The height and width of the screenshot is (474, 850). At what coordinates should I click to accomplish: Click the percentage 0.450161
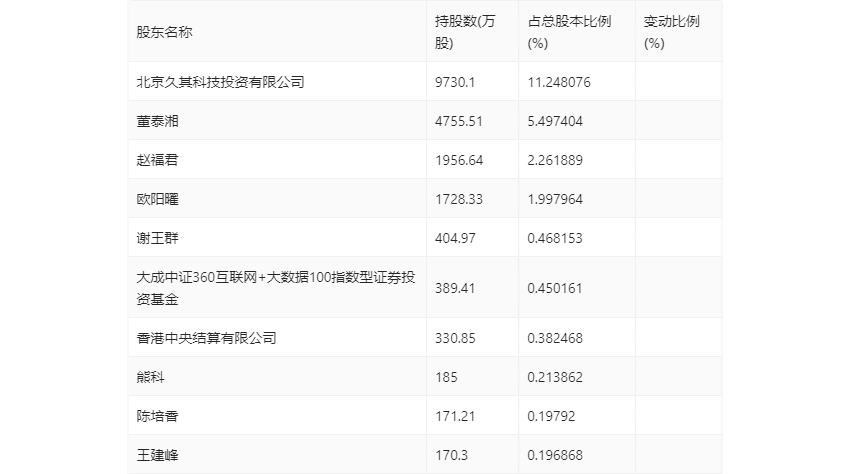(555, 288)
